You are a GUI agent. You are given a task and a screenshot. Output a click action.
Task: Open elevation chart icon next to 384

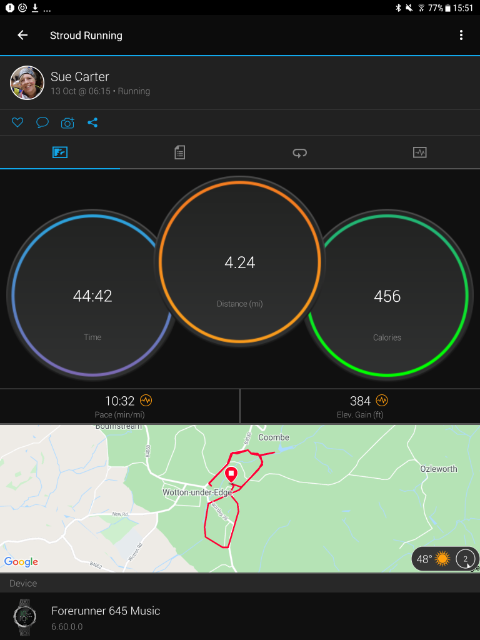click(x=382, y=400)
